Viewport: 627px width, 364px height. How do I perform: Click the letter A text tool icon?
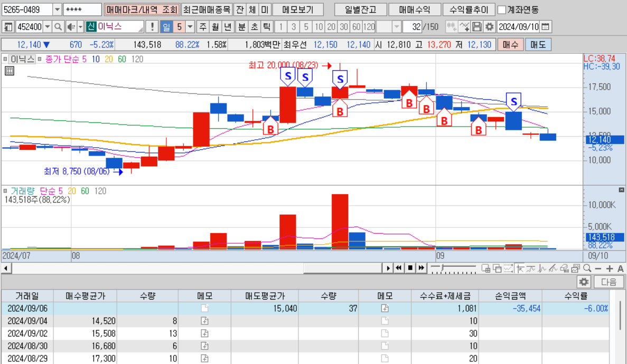621,269
